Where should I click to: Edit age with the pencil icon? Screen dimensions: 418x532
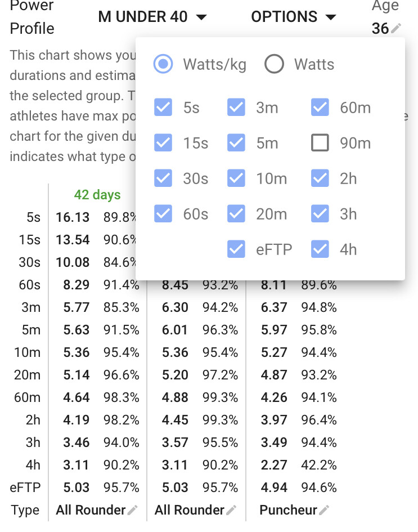coord(395,29)
